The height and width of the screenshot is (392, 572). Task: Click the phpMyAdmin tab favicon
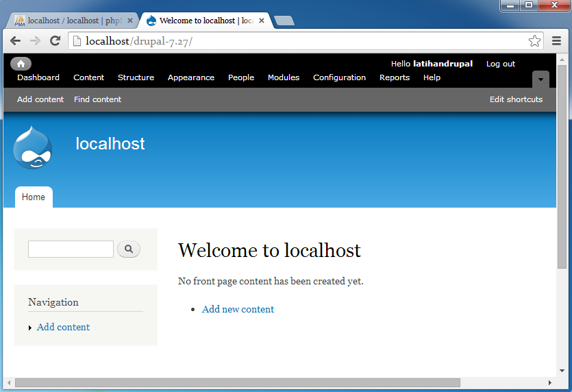tap(20, 21)
